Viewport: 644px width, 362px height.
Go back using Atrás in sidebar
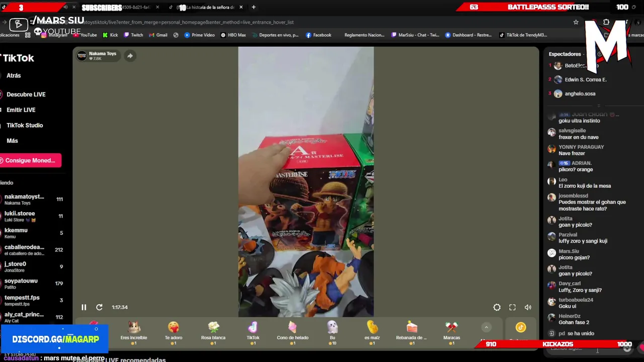click(14, 75)
